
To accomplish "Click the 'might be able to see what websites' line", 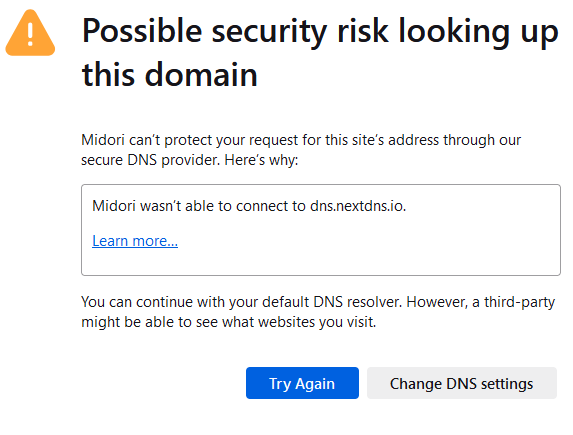I will (228, 322).
